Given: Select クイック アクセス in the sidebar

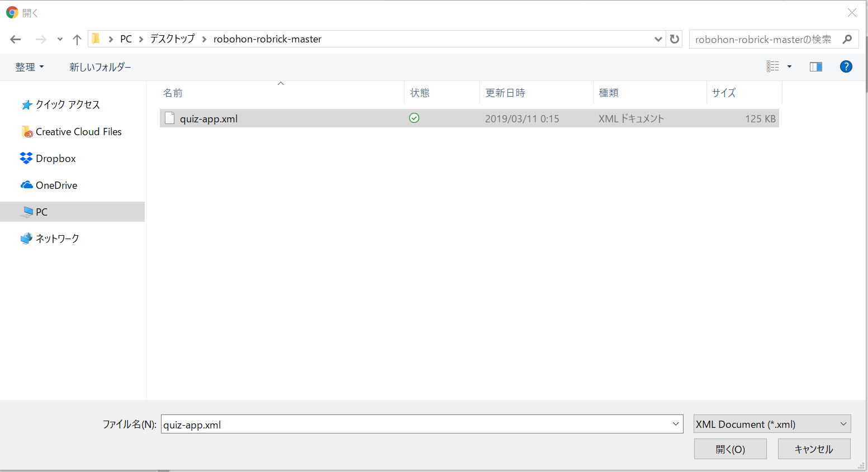Looking at the screenshot, I should [68, 104].
